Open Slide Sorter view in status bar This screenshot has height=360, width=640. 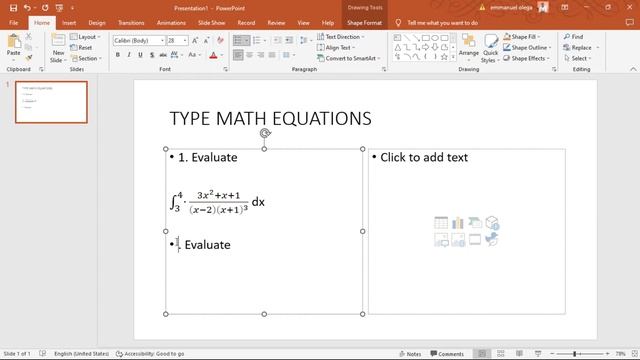pyautogui.click(x=501, y=353)
